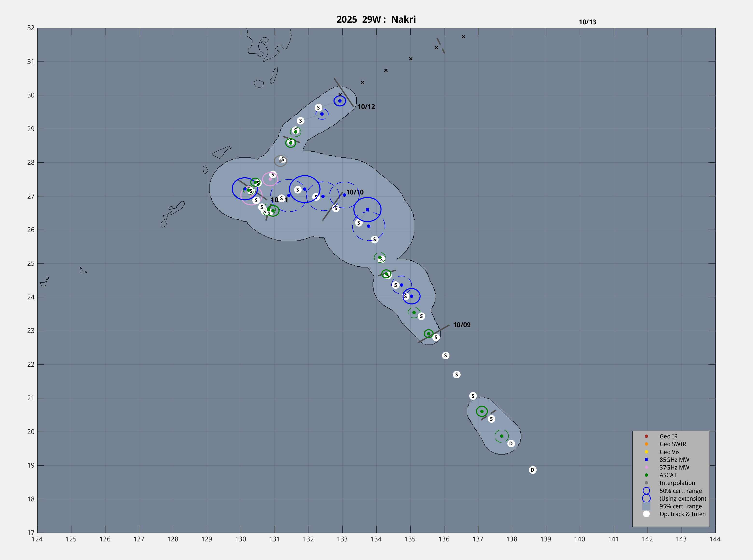Click the plot title 2025 29W : Nakri
The width and height of the screenshot is (753, 560).
coord(376,19)
